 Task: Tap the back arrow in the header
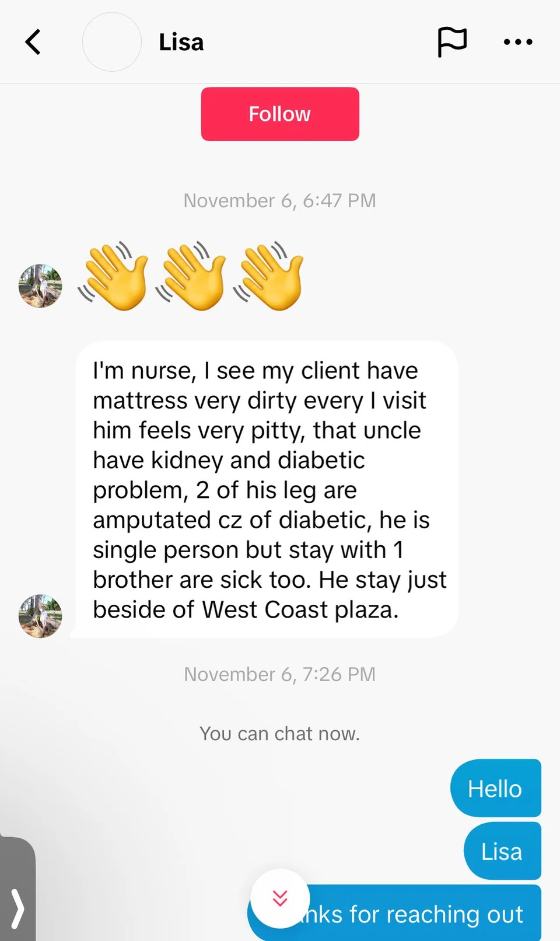point(34,42)
